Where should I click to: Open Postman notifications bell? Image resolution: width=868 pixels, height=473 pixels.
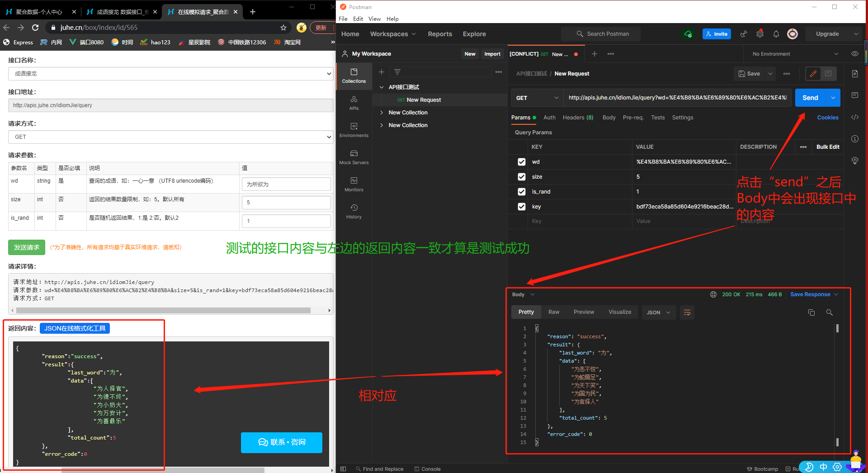pos(776,34)
